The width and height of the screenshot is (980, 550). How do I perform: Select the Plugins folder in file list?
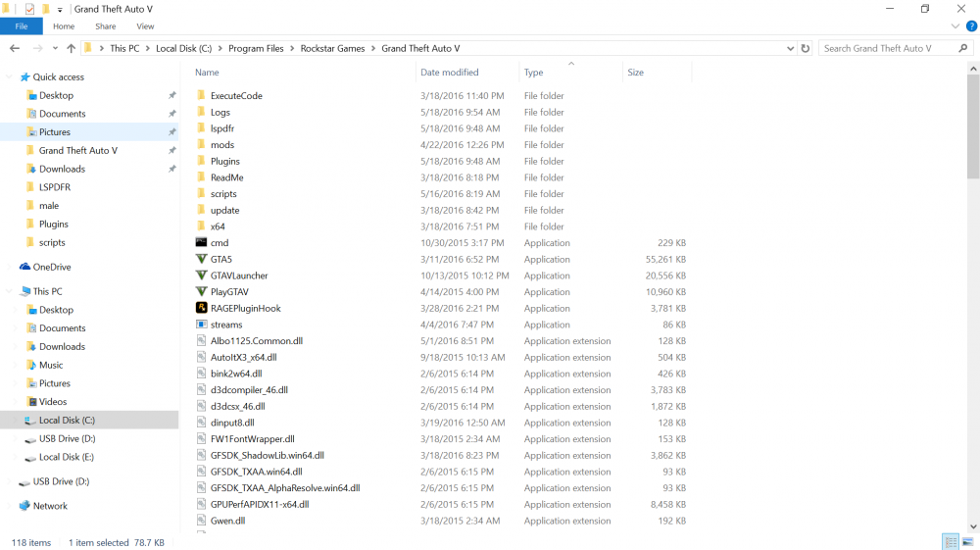pos(225,161)
